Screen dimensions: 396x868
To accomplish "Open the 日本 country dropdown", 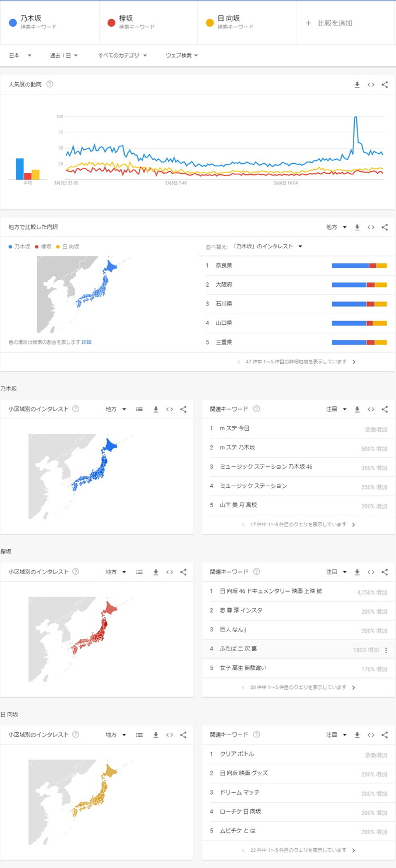I will 20,55.
